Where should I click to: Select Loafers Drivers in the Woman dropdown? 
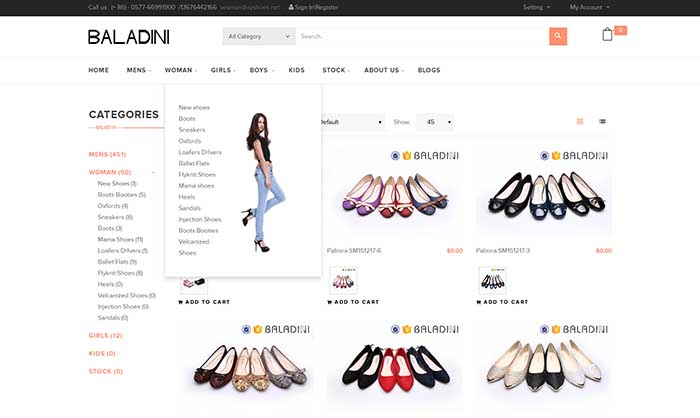click(x=200, y=152)
